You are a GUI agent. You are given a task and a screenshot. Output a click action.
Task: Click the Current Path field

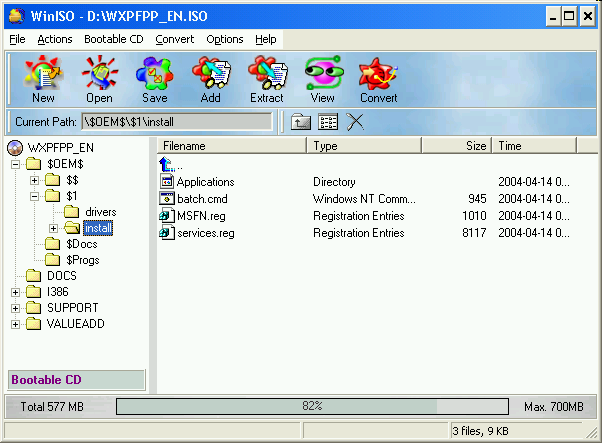(x=177, y=122)
